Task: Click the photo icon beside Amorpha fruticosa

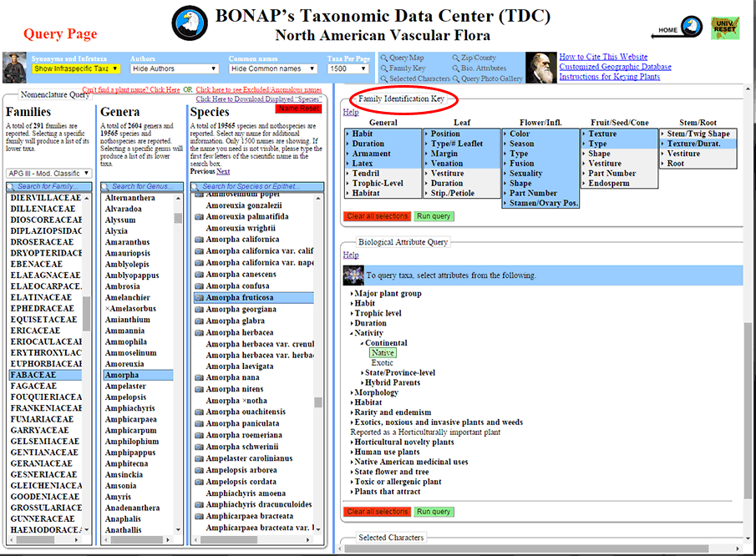Action: click(x=199, y=298)
